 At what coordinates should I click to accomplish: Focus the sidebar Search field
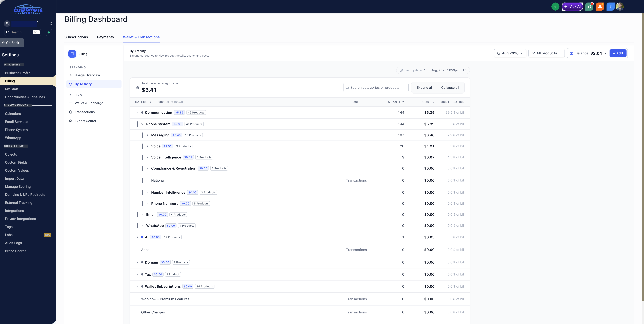click(x=23, y=32)
